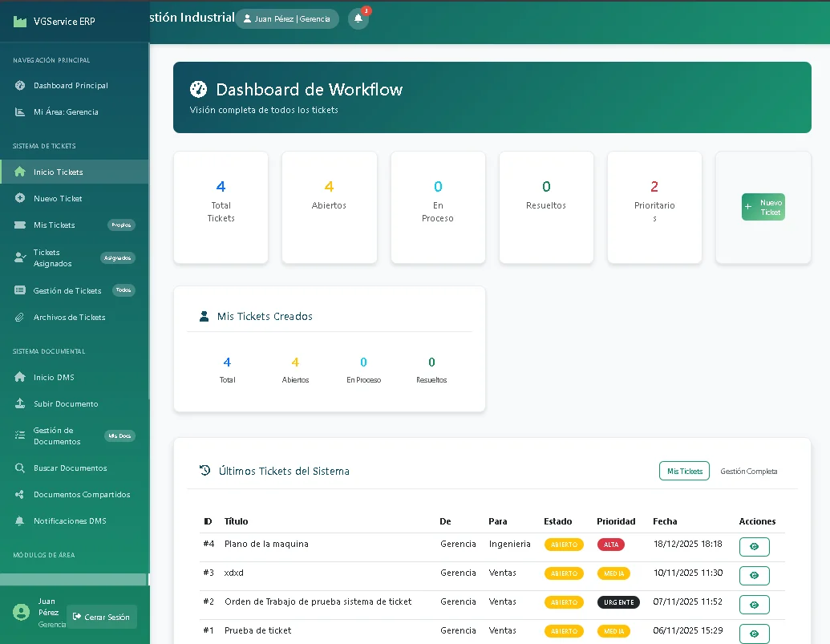Screen dimensions: 830x644
Task: Open Notificaciones DMS bell icon
Action: 18,520
